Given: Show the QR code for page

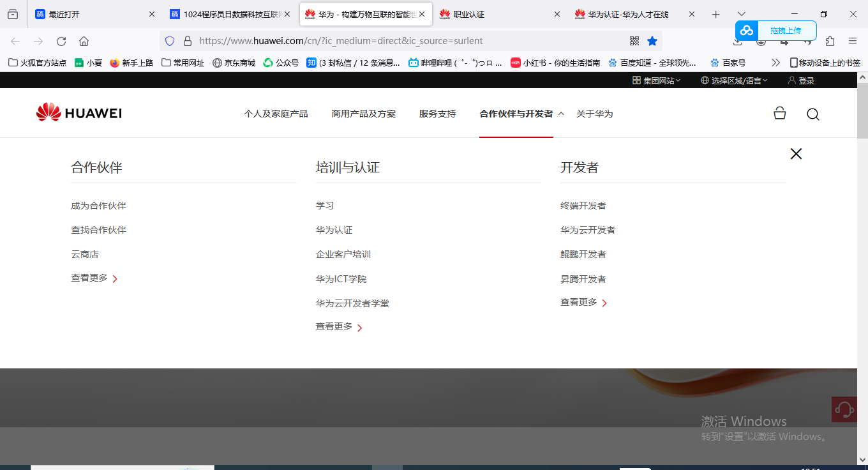Looking at the screenshot, I should [634, 41].
